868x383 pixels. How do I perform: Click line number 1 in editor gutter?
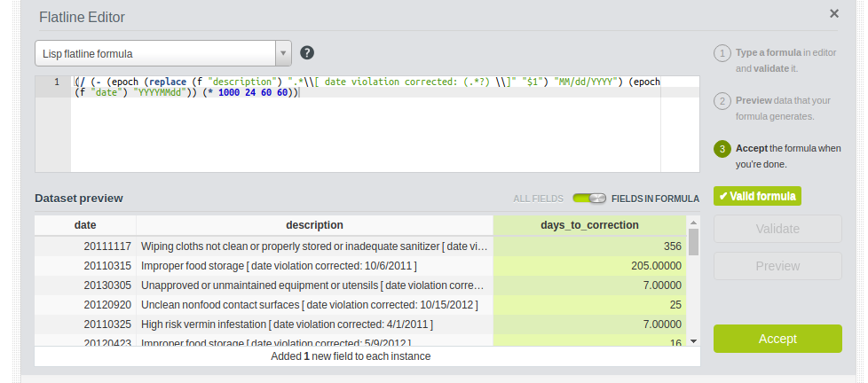pyautogui.click(x=57, y=82)
